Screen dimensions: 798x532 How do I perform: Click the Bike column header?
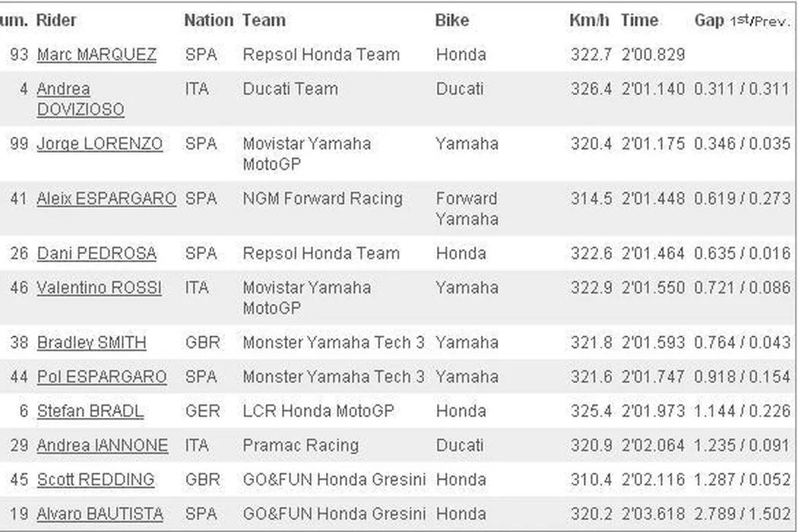pos(451,21)
